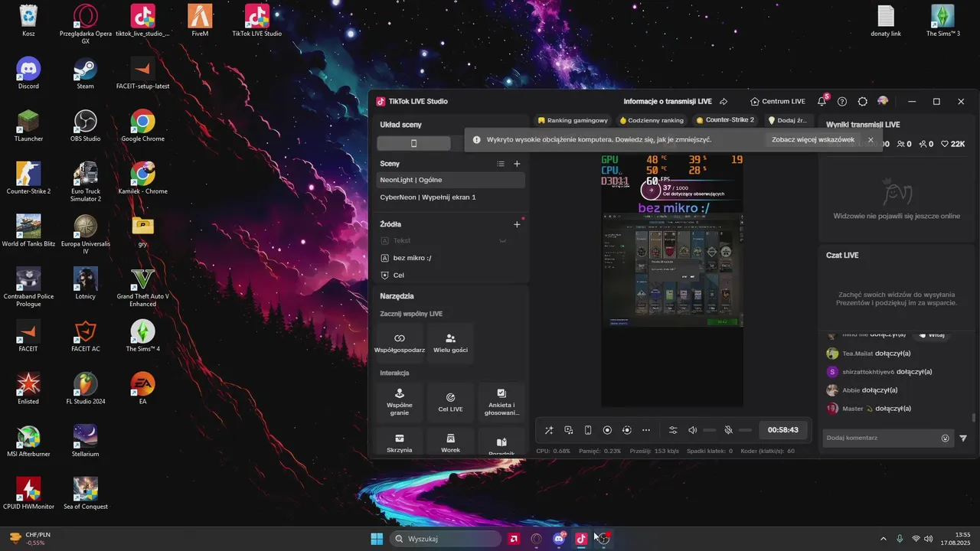Image resolution: width=980 pixels, height=551 pixels.
Task: Click TikTok LIVE Studio taskbar icon
Action: [x=581, y=539]
